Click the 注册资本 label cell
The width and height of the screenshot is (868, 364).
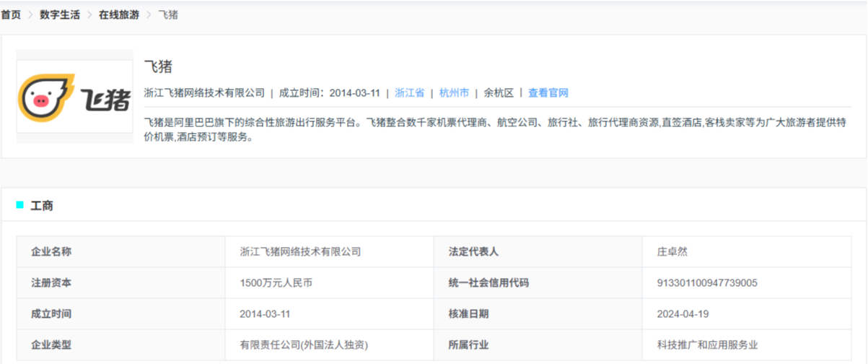pos(121,283)
